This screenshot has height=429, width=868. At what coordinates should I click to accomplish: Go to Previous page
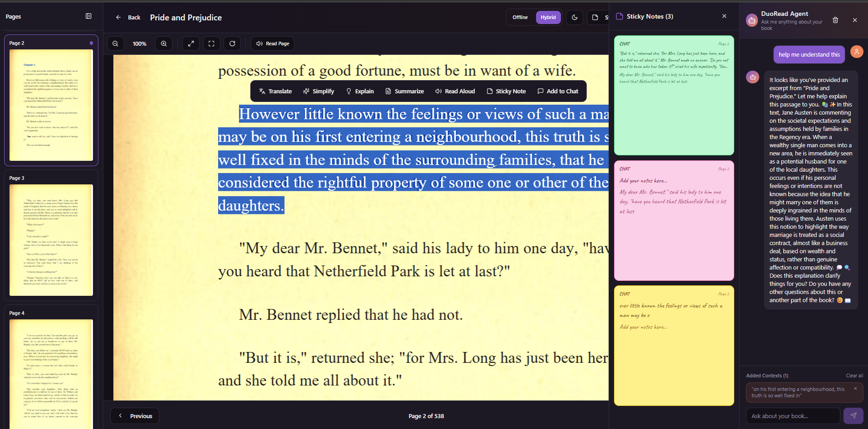[x=135, y=416]
